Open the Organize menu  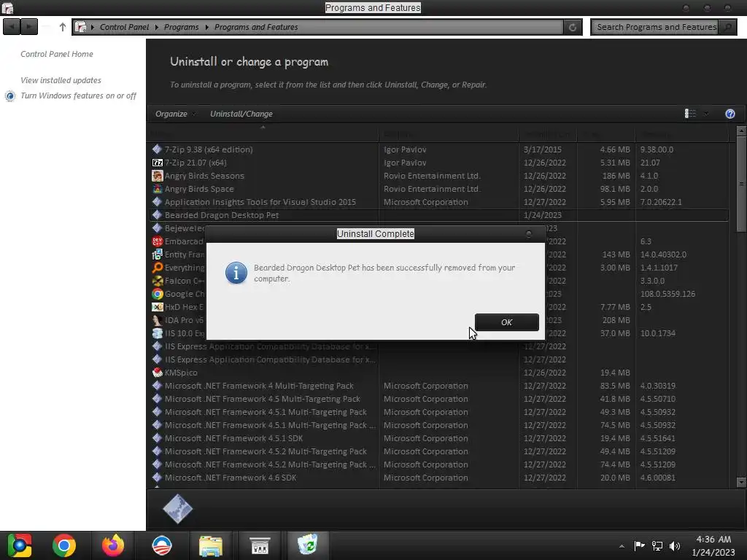click(x=171, y=114)
